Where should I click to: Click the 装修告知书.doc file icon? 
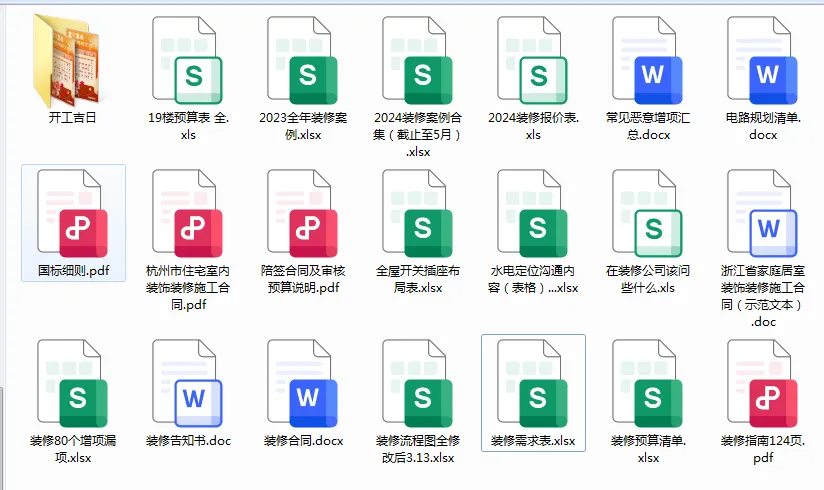[x=187, y=383]
